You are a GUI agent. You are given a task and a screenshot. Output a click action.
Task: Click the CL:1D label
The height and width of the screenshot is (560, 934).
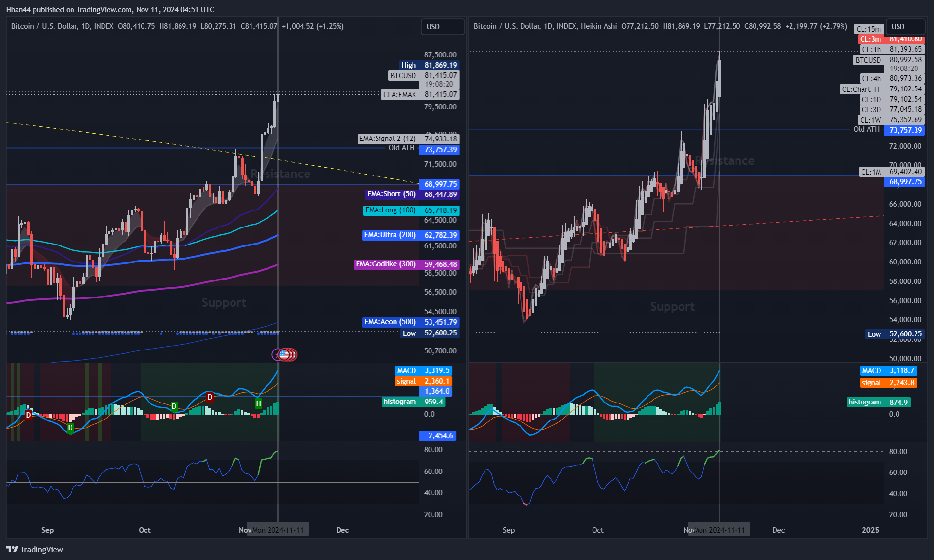click(x=871, y=100)
